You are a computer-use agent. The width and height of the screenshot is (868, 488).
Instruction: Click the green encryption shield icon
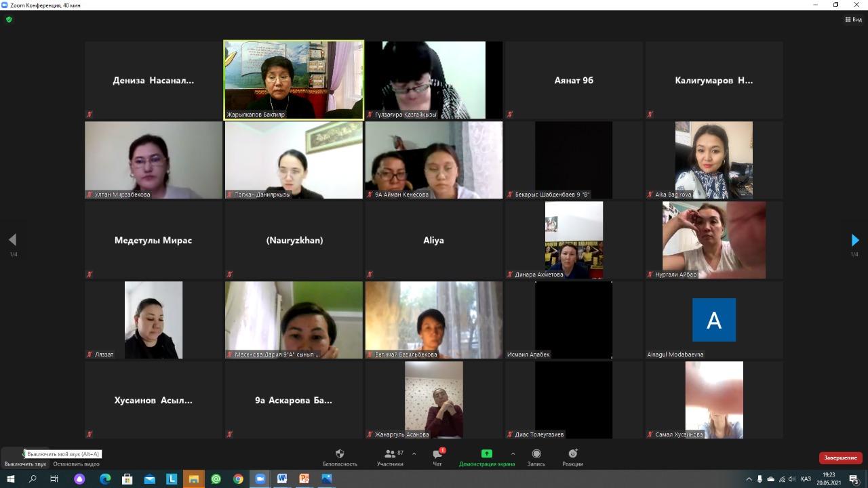point(9,20)
